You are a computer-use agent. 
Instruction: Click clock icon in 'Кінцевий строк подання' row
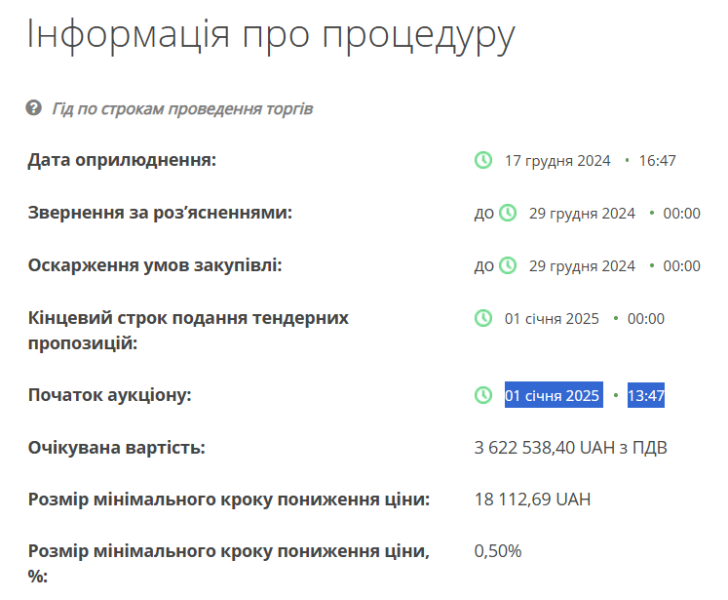click(483, 318)
